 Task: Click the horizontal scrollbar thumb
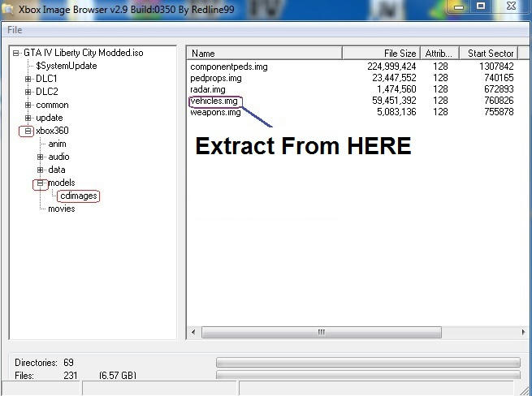(x=321, y=332)
